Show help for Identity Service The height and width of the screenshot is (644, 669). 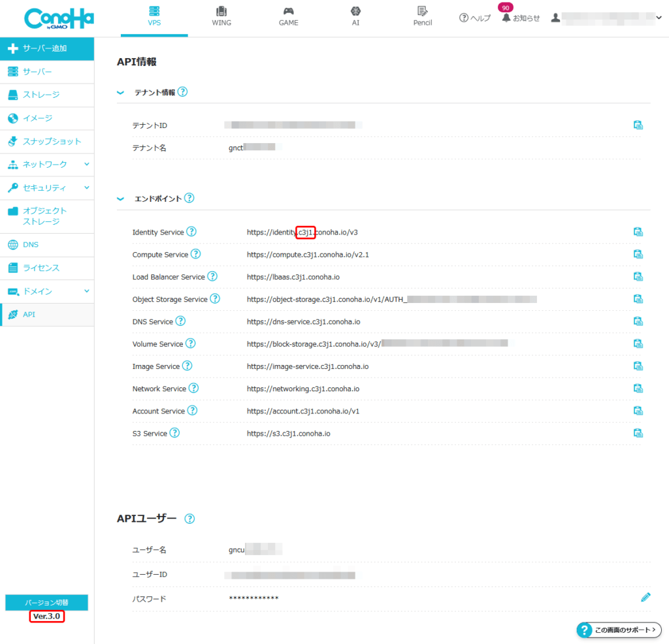(191, 232)
